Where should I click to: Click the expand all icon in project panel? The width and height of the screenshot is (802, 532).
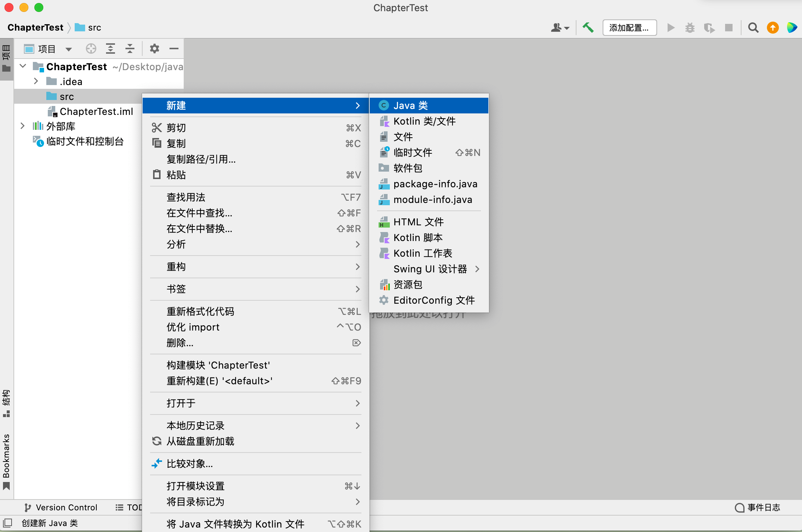coord(110,49)
